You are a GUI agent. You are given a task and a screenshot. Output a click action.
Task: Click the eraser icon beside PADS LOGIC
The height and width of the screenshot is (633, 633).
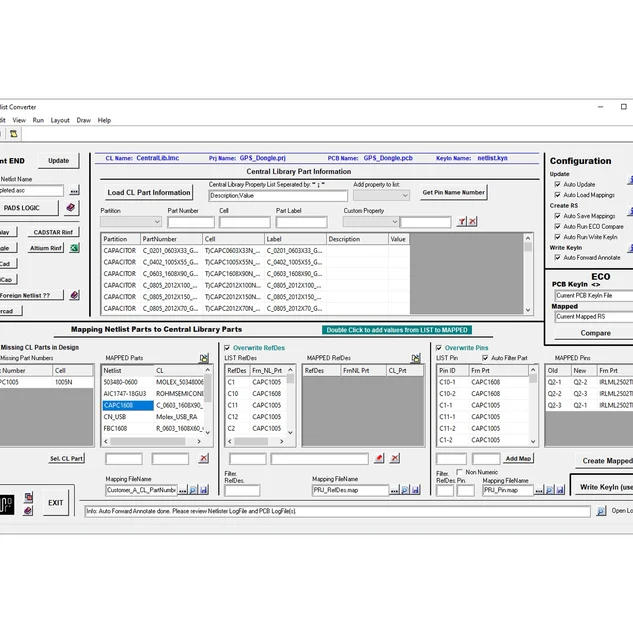coord(71,208)
